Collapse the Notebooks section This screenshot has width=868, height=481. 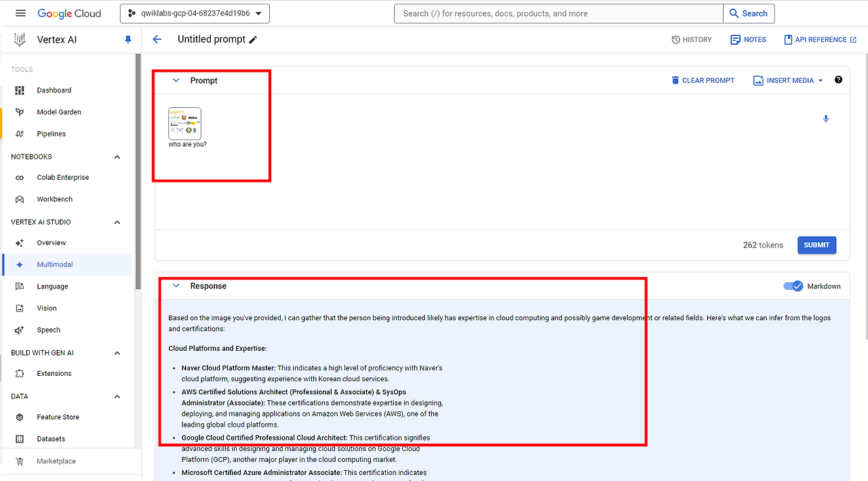click(117, 157)
